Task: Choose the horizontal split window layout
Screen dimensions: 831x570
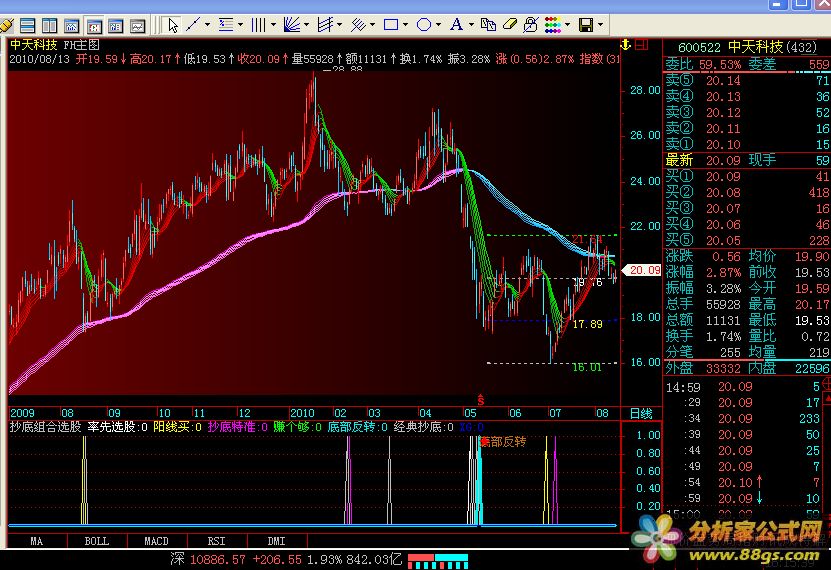Action: point(27,25)
